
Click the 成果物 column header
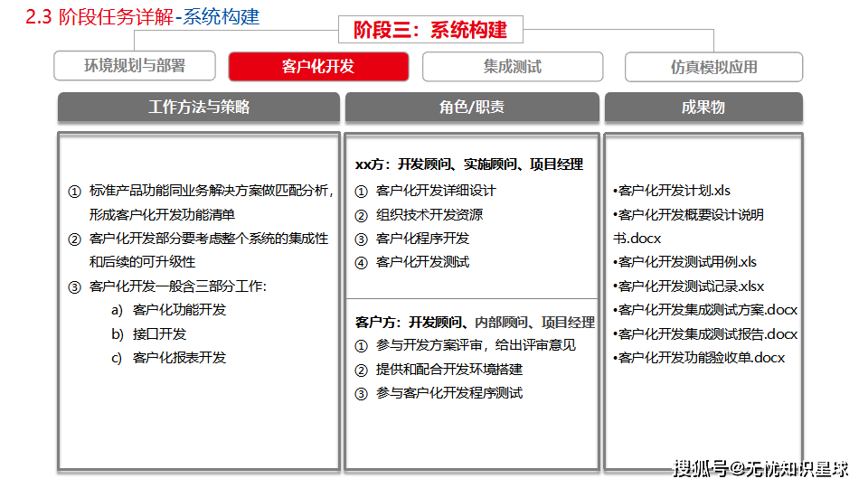click(703, 107)
